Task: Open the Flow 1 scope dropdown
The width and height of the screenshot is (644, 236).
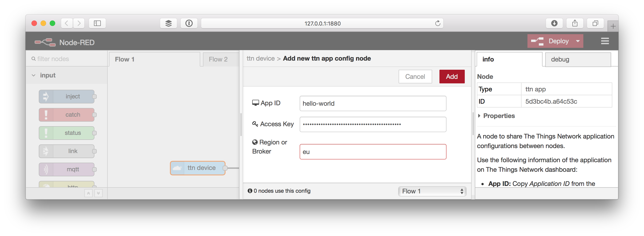Action: tap(432, 191)
